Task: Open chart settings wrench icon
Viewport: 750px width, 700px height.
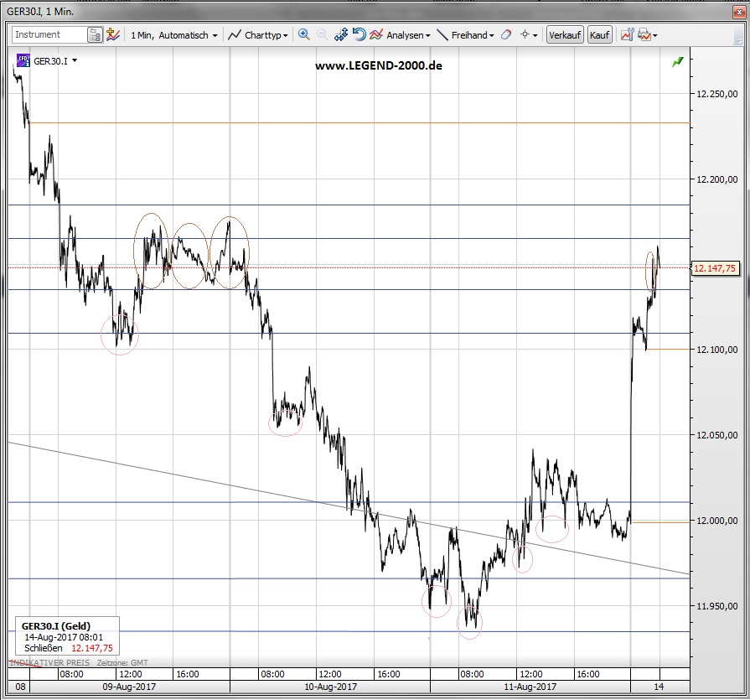Action: [x=627, y=35]
